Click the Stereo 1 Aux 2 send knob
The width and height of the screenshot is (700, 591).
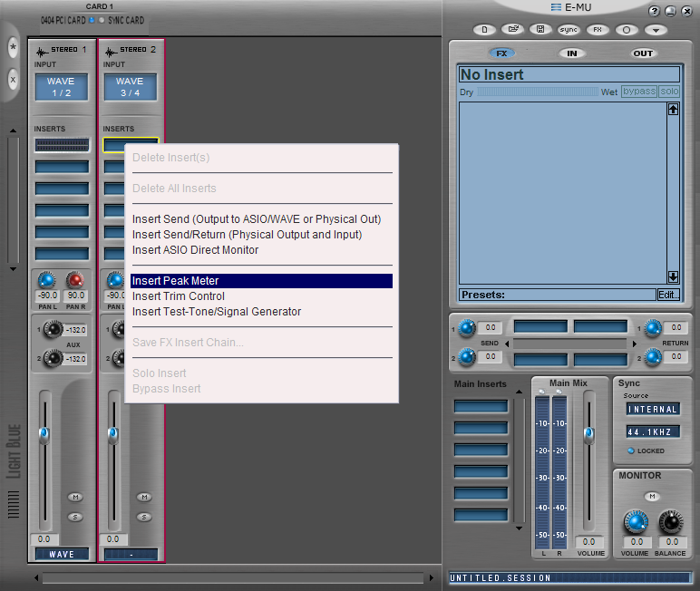coord(53,358)
